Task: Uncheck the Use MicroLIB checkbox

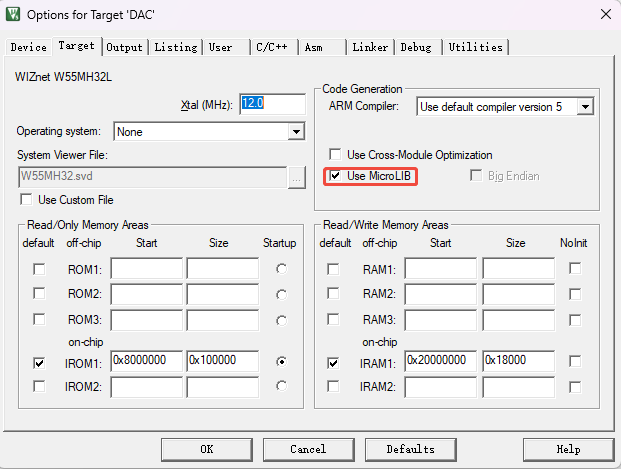Action: (336, 177)
